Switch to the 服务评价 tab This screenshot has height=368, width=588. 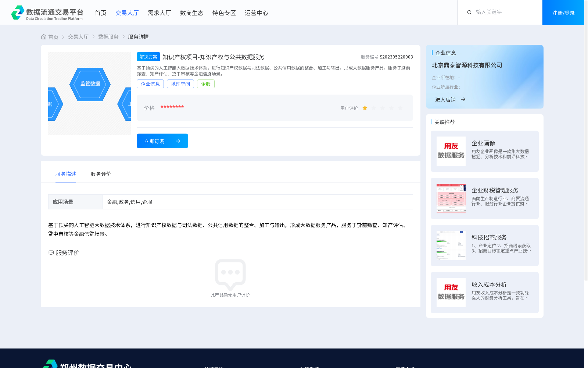[101, 174]
